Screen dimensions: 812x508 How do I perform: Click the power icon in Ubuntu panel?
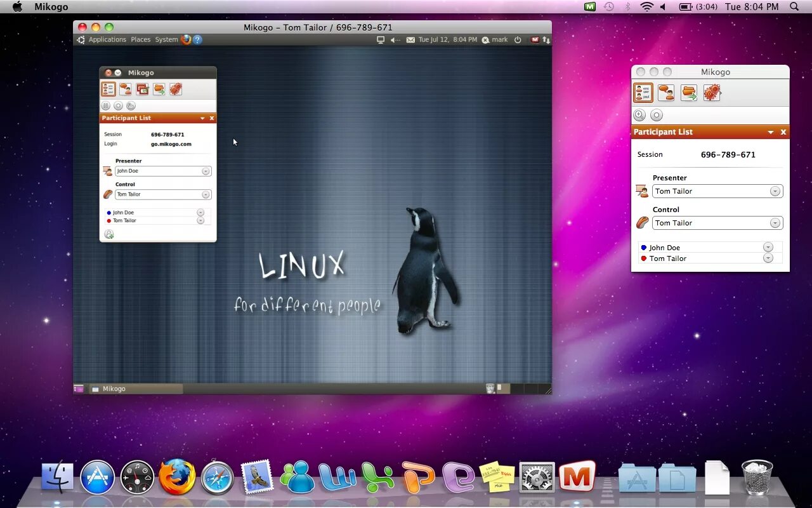coord(518,39)
